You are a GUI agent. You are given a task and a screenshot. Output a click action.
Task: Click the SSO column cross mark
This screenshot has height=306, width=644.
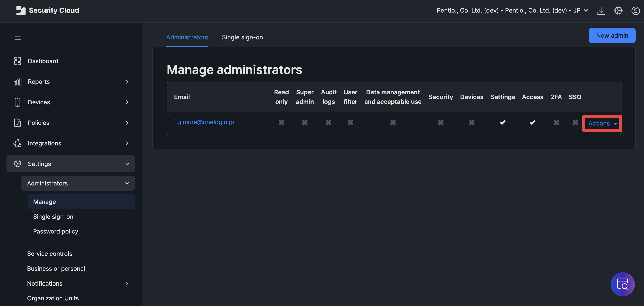click(575, 122)
